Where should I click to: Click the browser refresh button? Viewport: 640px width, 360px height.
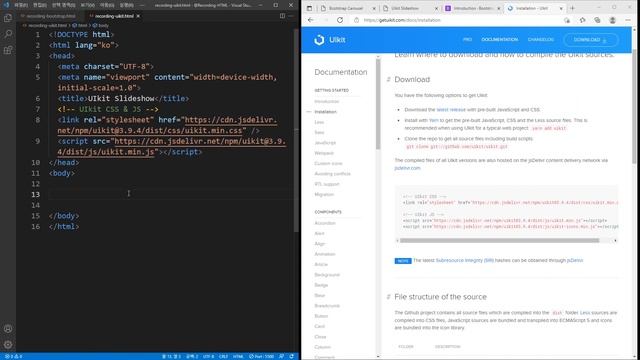click(x=340, y=20)
